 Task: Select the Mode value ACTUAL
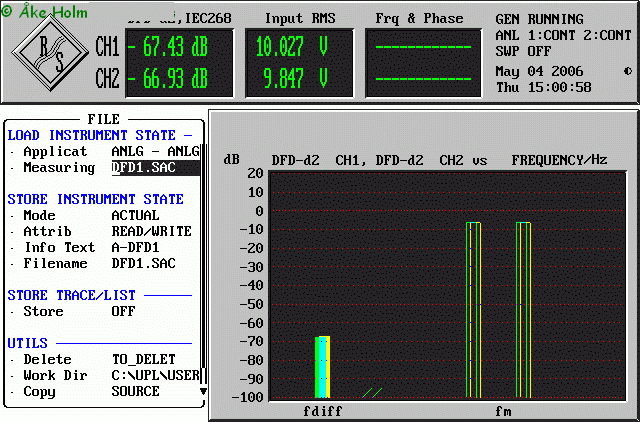(135, 215)
